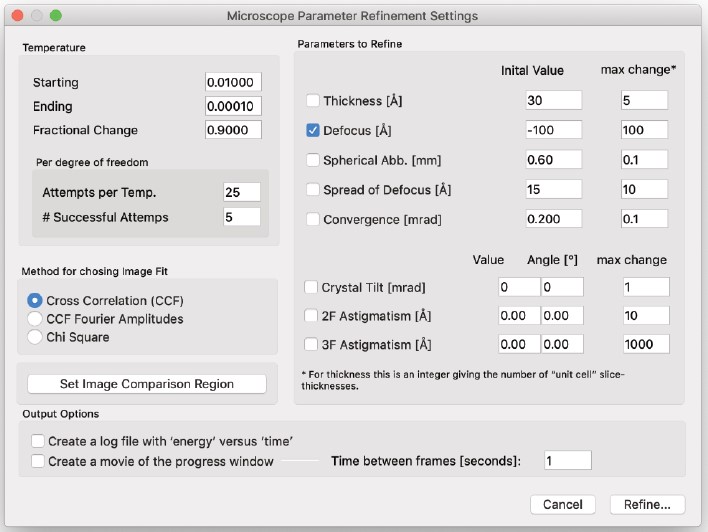Screen dimensions: 708x532
Task: Select Cross Correlation (CCF) fit method
Action: pos(35,300)
